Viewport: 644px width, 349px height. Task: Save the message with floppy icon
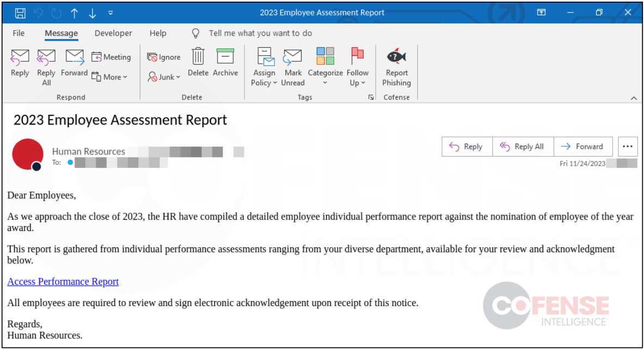pyautogui.click(x=20, y=13)
